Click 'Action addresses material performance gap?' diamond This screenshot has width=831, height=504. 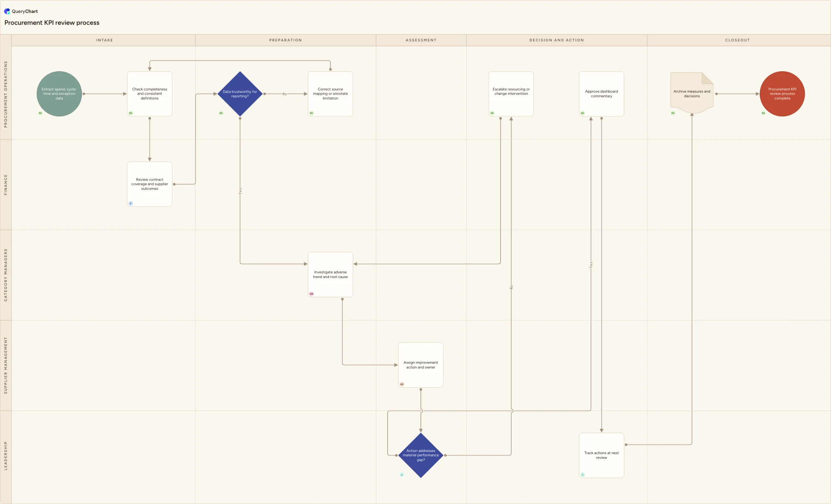(x=421, y=455)
